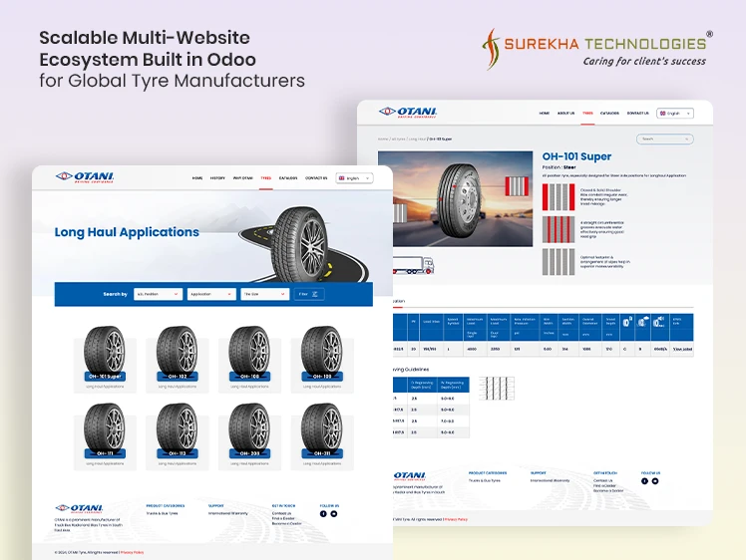Screen dimensions: 746x560
Task: Click the Facebook icon in the OH-101 Super page footer
Action: point(644,481)
